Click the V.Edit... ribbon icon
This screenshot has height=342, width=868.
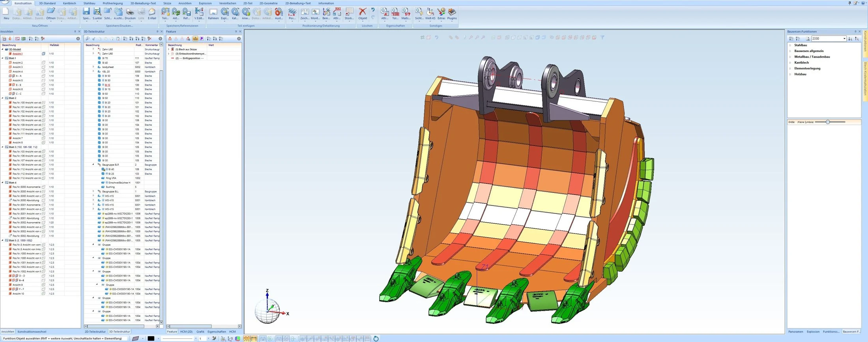(x=199, y=13)
